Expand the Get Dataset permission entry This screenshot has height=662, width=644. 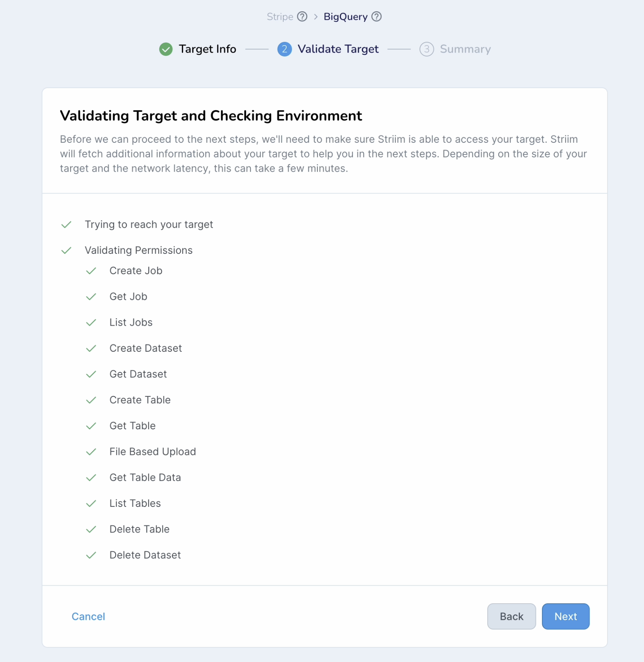click(138, 374)
